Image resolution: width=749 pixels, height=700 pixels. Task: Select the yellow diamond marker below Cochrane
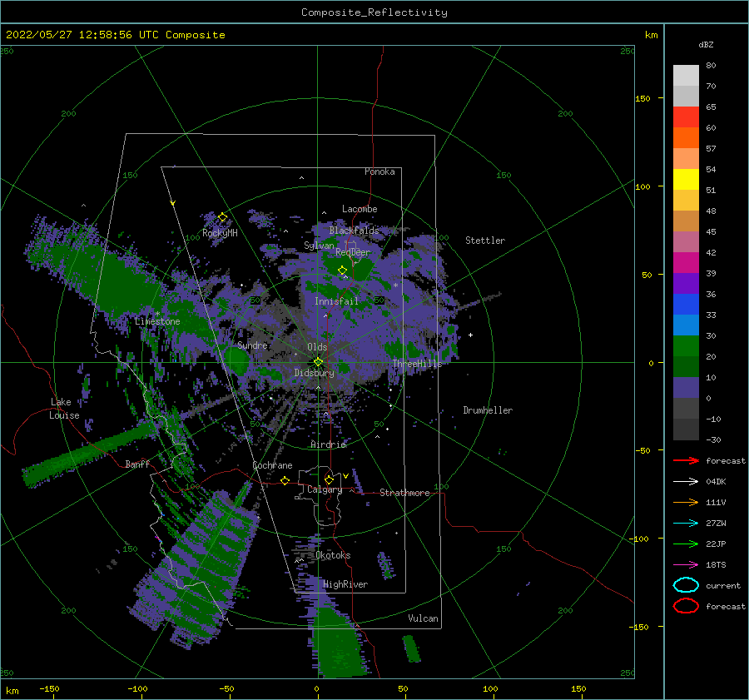(285, 480)
